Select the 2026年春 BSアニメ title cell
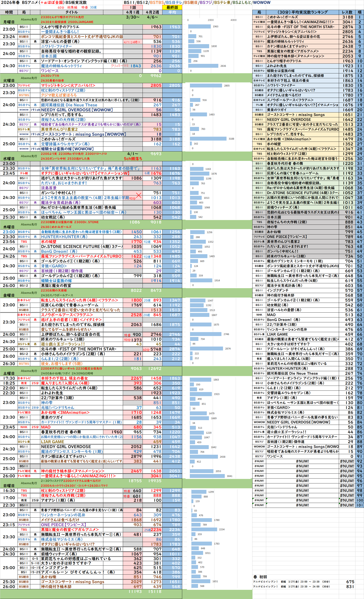 pos(44,2)
